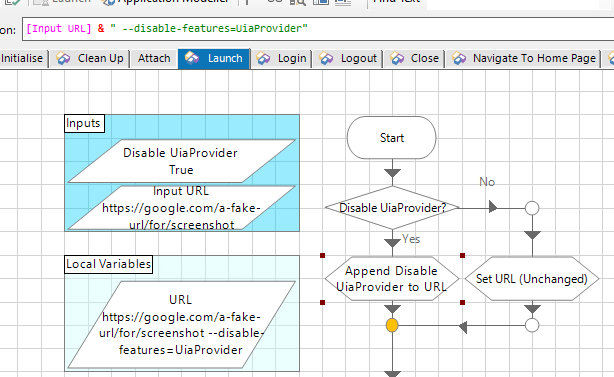
Task: Select the Start stage
Action: [392, 137]
